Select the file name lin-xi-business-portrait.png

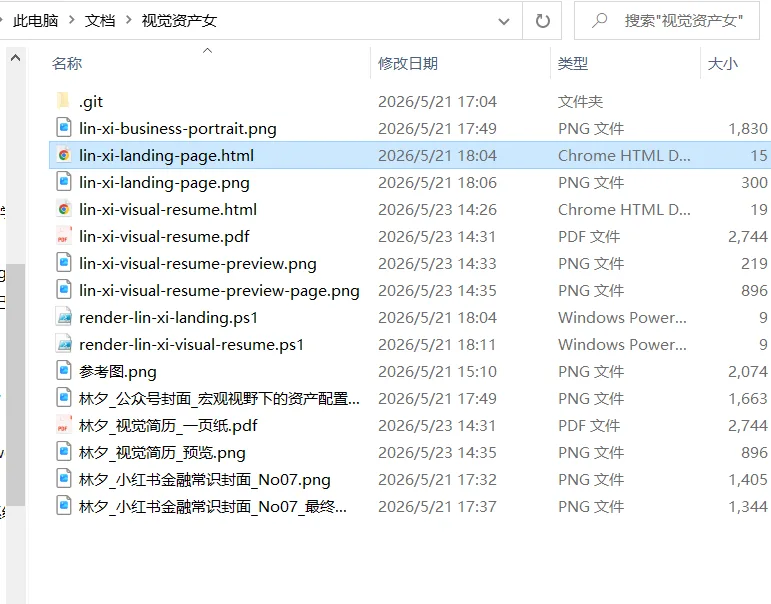point(178,128)
